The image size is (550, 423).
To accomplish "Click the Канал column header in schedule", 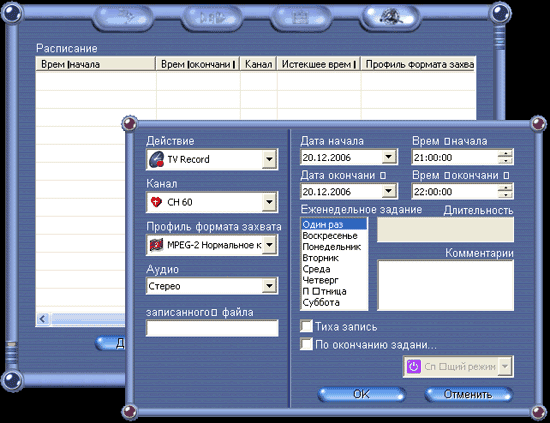I will [x=259, y=64].
